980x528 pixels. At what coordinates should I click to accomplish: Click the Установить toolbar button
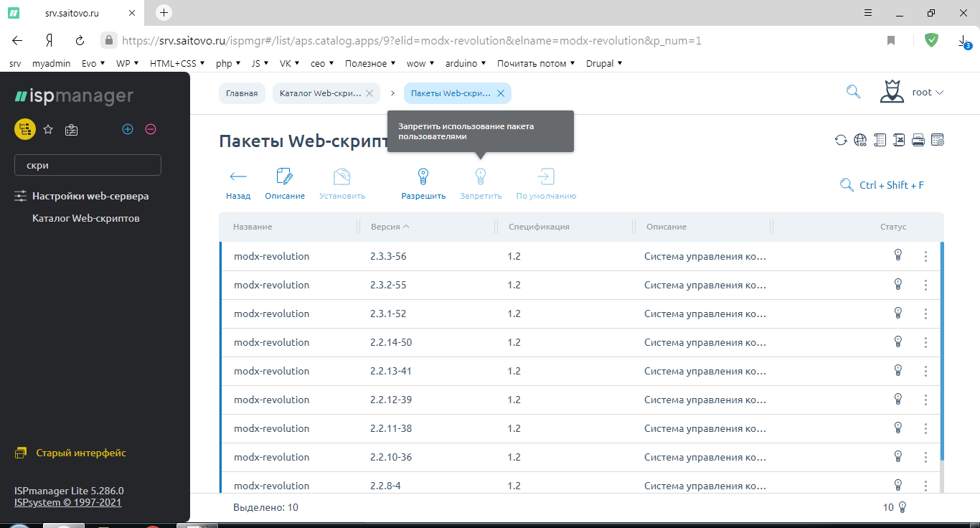coord(342,184)
